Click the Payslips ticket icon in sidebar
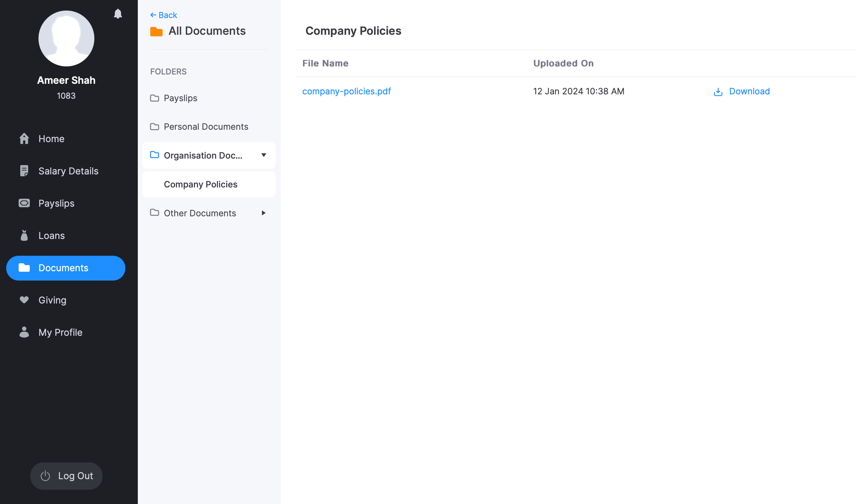 24,203
